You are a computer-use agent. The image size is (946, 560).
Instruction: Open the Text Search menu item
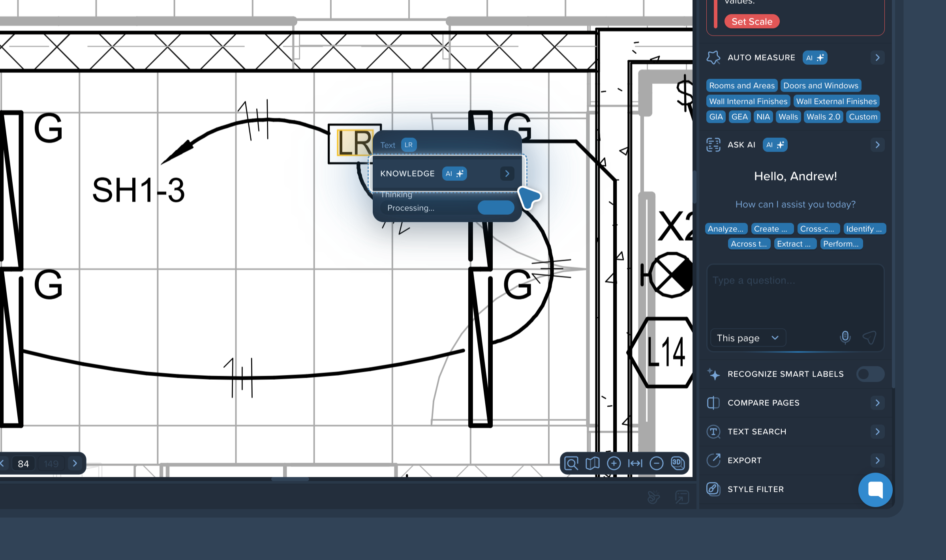tap(757, 432)
